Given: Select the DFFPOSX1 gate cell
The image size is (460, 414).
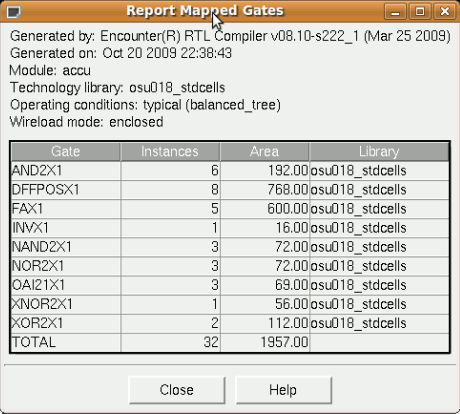Looking at the screenshot, I should [x=66, y=190].
